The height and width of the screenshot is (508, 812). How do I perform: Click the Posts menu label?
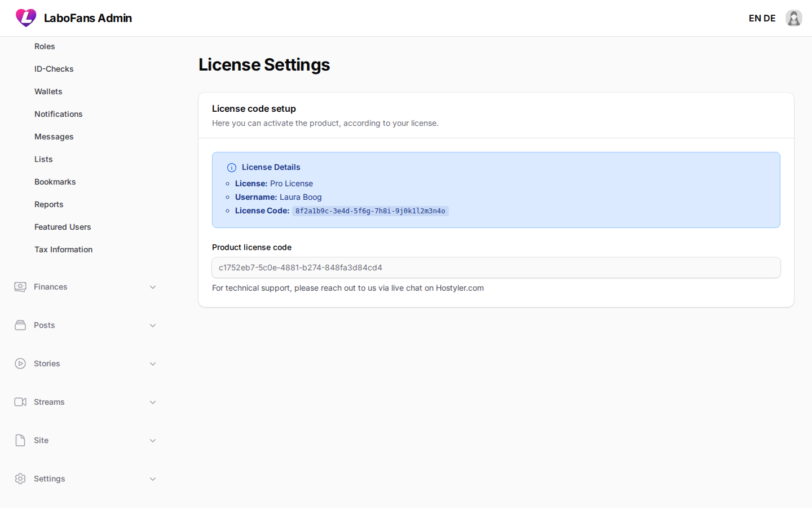(x=45, y=325)
